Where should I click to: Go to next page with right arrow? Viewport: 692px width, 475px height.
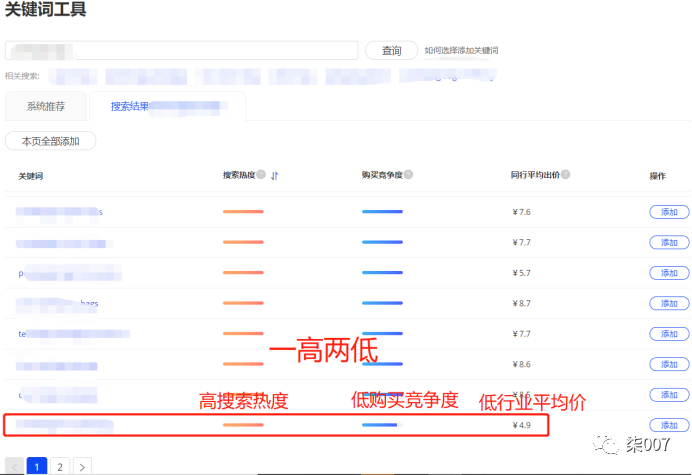coord(82,466)
